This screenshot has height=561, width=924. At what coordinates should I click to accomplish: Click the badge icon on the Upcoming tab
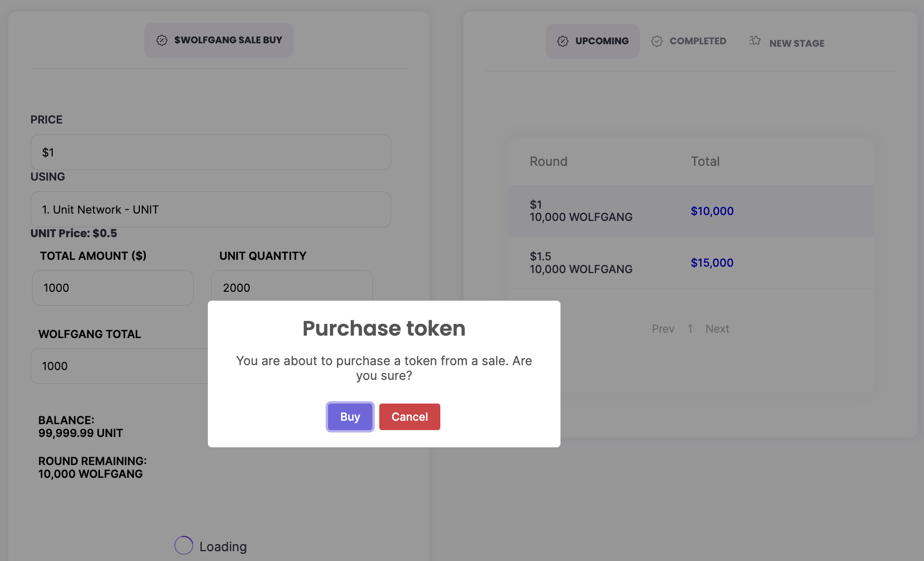563,41
